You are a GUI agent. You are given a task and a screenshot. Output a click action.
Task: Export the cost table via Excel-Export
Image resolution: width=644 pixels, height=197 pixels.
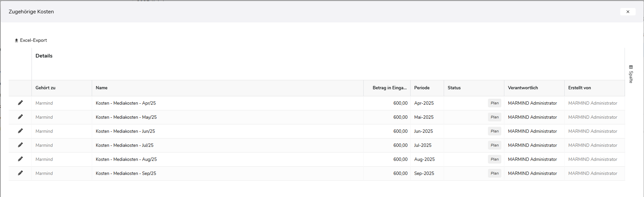tap(31, 40)
